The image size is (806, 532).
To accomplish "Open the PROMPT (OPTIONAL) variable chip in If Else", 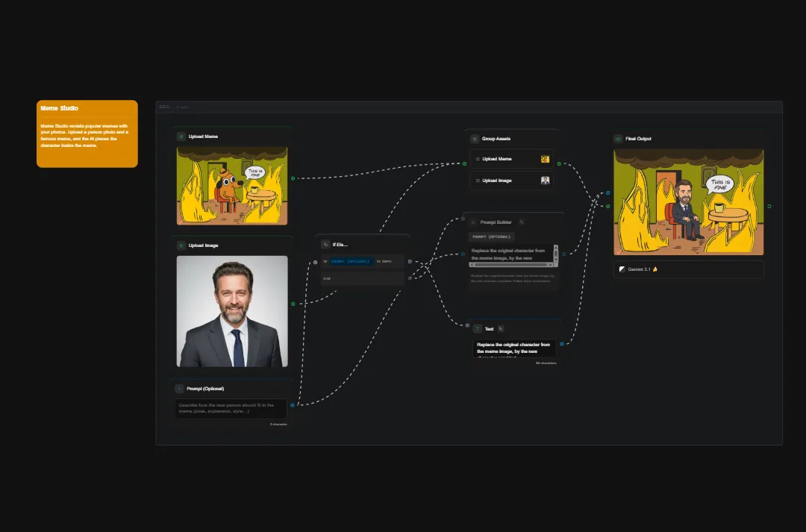I will pos(351,261).
